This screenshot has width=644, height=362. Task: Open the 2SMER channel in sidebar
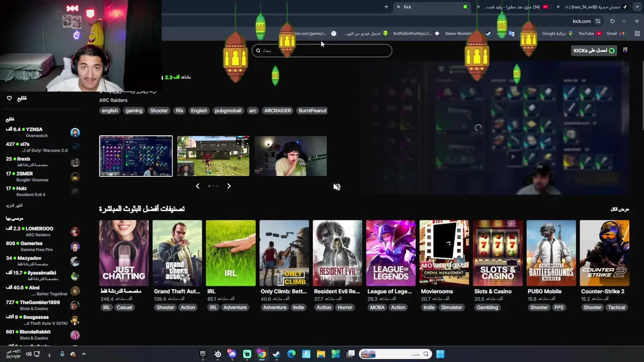(x=43, y=176)
